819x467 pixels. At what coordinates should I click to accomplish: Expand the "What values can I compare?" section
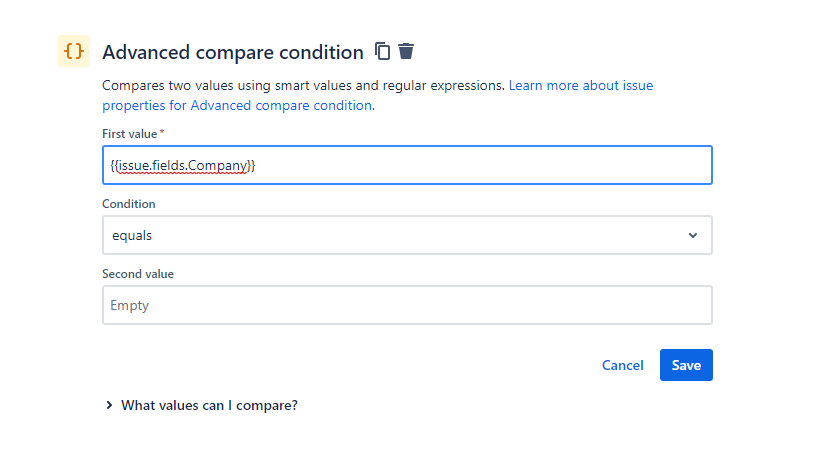(x=209, y=405)
